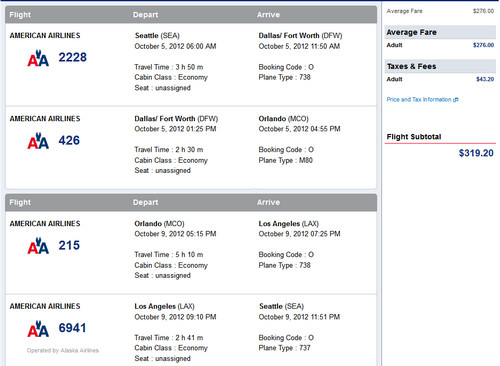
Task: Click the Taxes & Fees section heading
Action: point(411,66)
